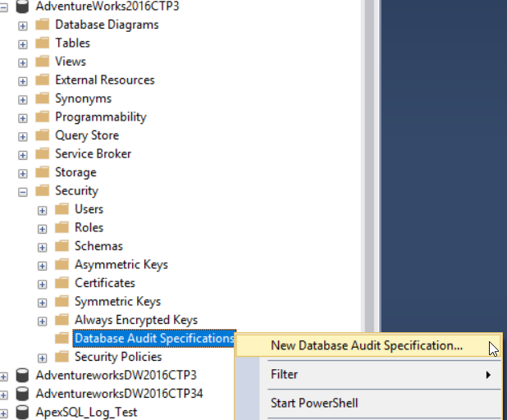Click the Object Explorer vertical scrollbar

[369, 164]
